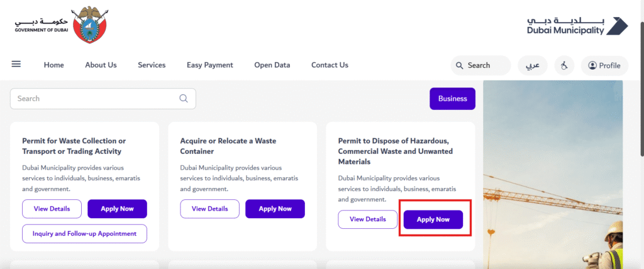Image resolution: width=644 pixels, height=269 pixels.
Task: Switch language to Arabic
Action: click(532, 65)
